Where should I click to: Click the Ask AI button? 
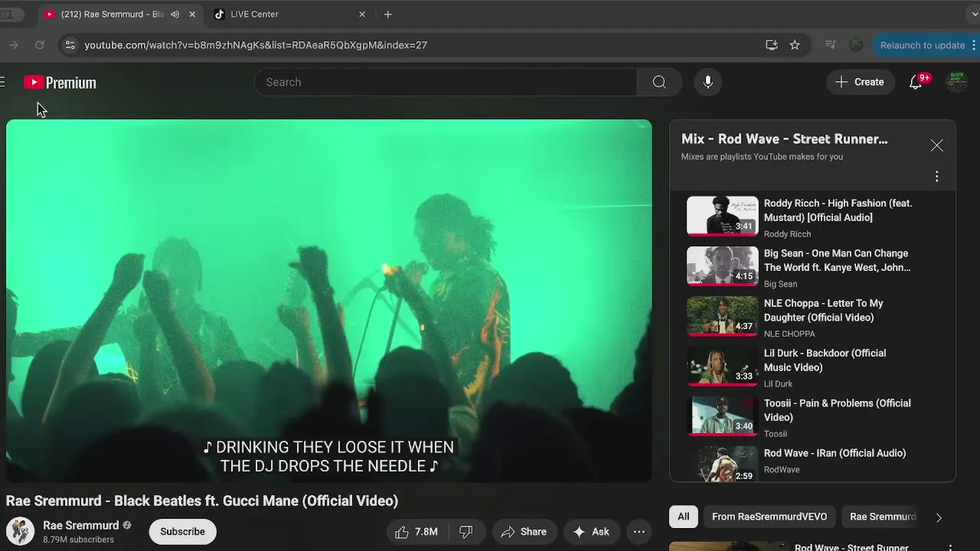591,532
